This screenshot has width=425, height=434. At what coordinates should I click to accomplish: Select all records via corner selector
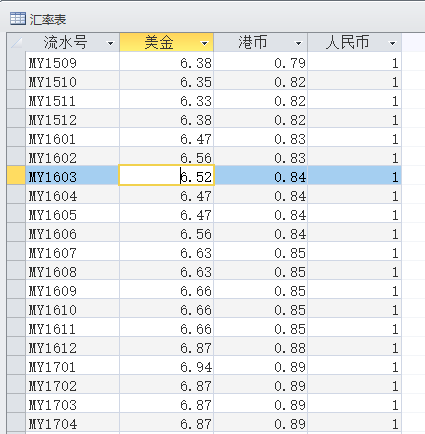pos(16,42)
